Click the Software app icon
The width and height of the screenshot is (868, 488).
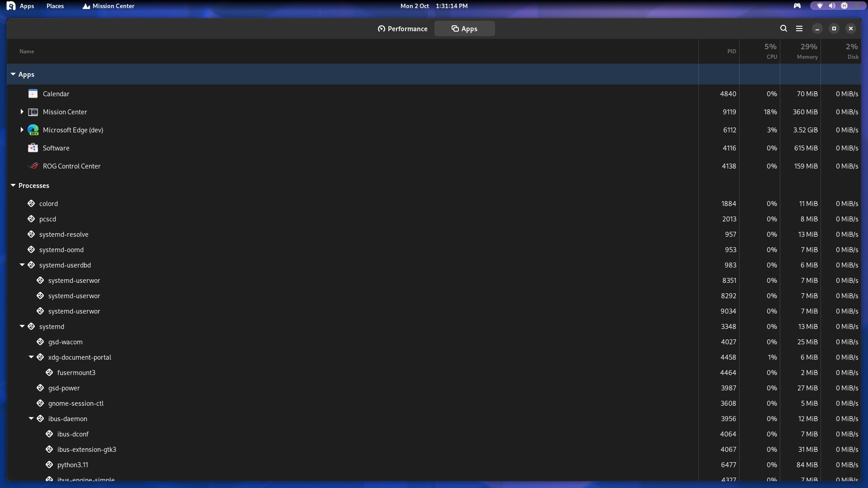click(33, 148)
